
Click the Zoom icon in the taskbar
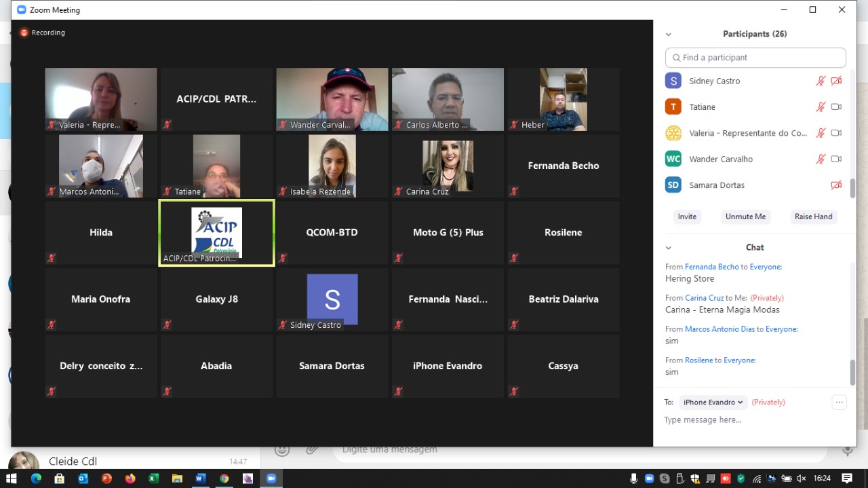(271, 478)
